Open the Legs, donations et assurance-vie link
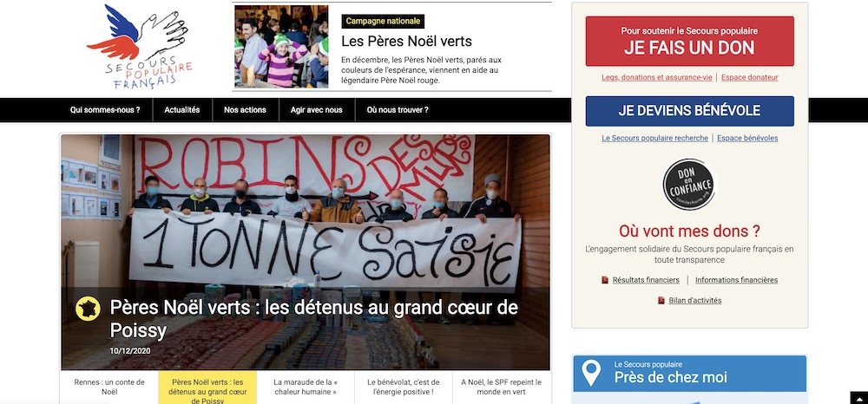This screenshot has width=868, height=404. [x=657, y=77]
